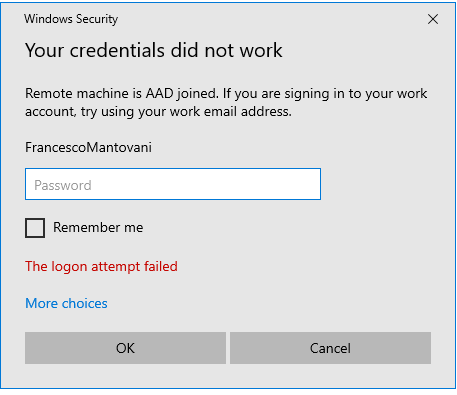Viewport: 457px width, 395px height.
Task: Click the red 'The logon attempt failed' message
Action: pos(101,266)
